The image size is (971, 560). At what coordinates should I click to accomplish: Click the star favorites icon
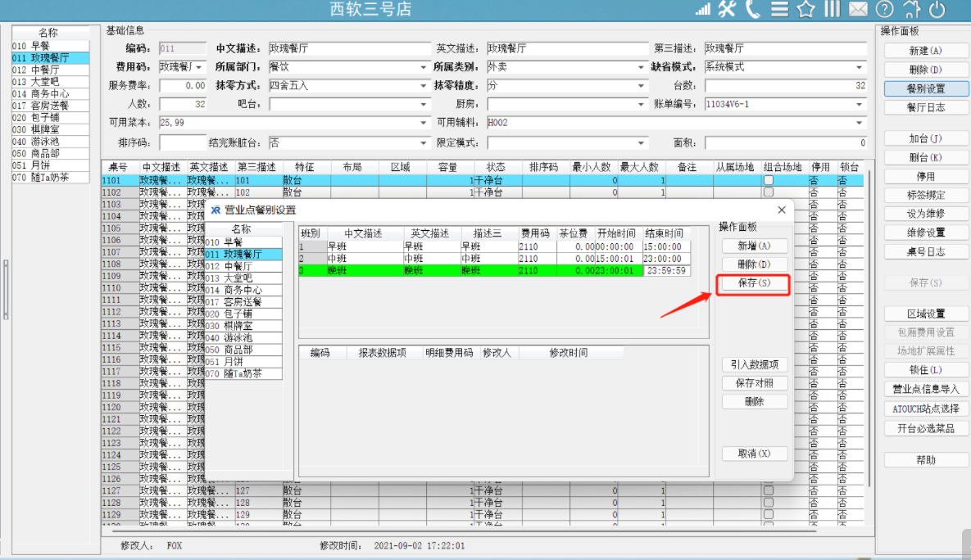805,9
